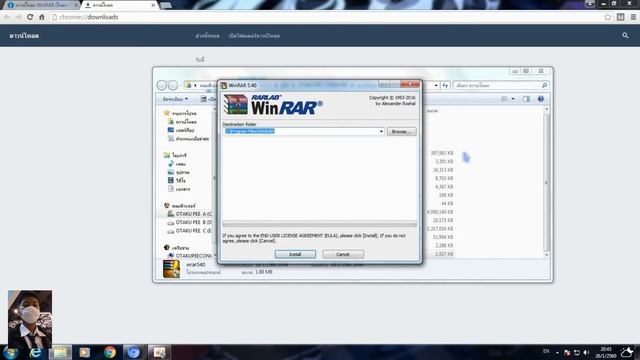Open File Explorer from the taskbar
This screenshot has width=640, height=360.
(x=60, y=353)
